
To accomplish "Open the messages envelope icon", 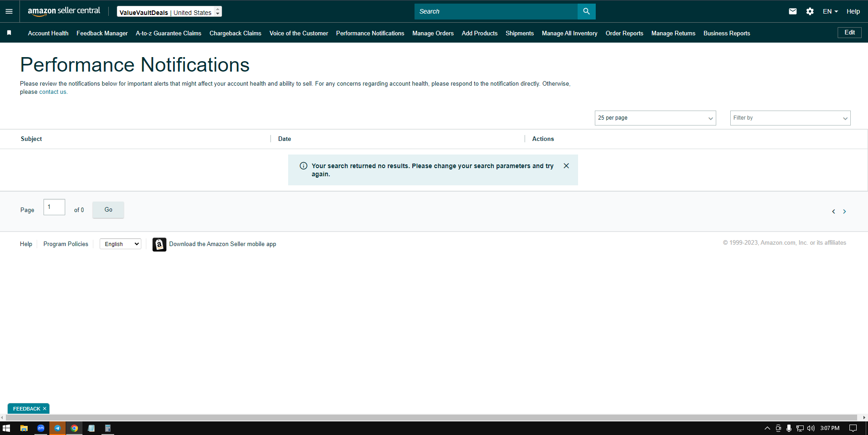I will (792, 11).
